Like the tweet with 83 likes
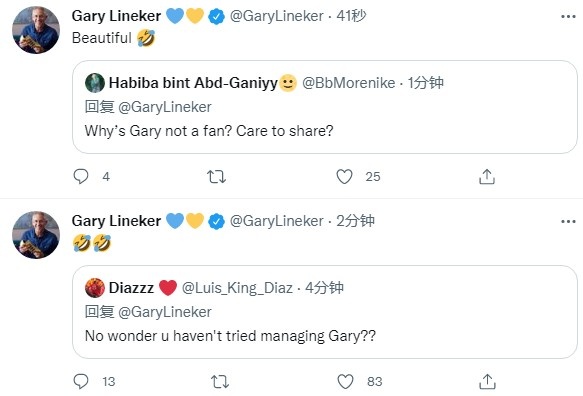The image size is (583, 396). tap(345, 381)
